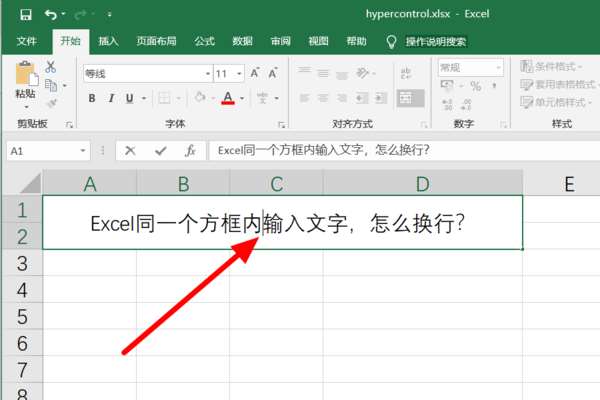Click the Percent Style icon

476,85
